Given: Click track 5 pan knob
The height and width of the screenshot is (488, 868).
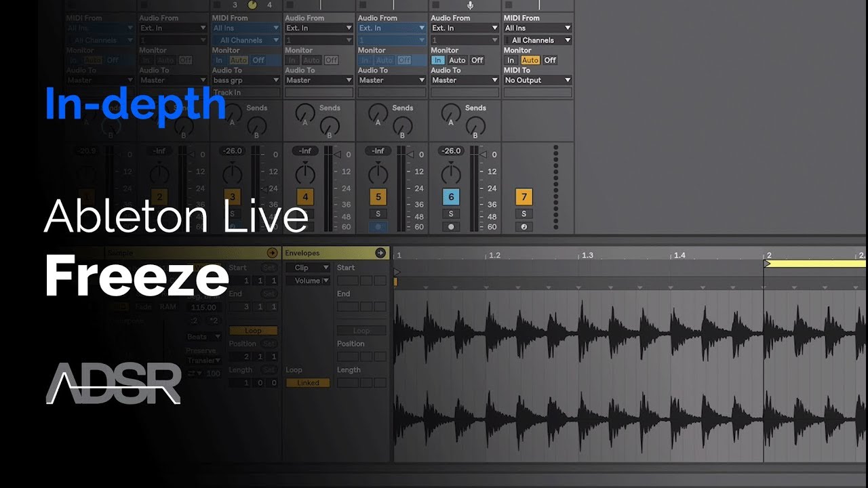Looking at the screenshot, I should 378,174.
